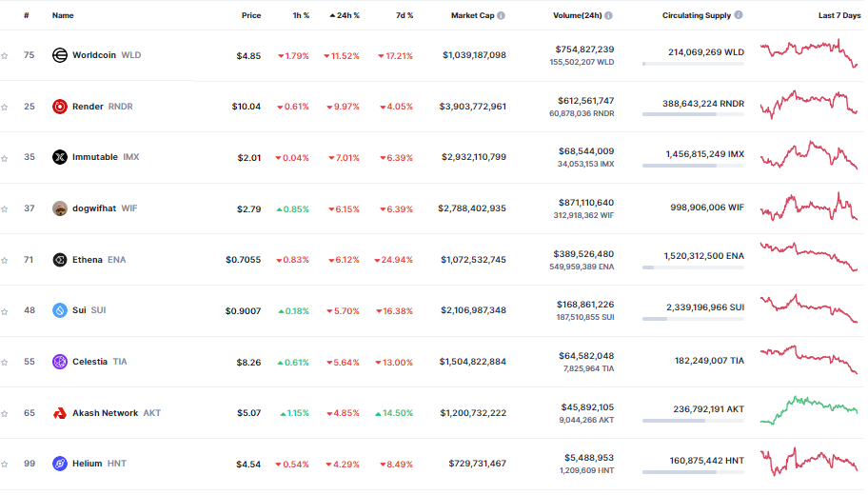Click the Sui droplet logo icon
Image resolution: width=868 pixels, height=495 pixels.
(x=60, y=310)
